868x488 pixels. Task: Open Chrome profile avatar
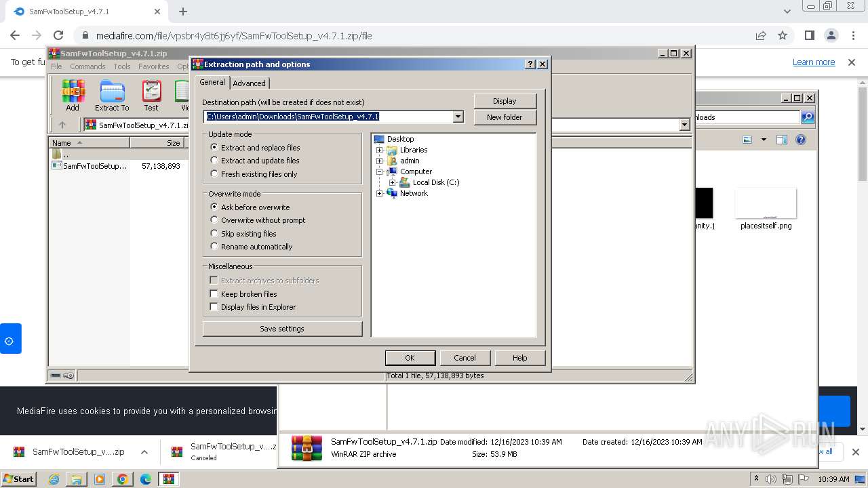[x=831, y=35]
